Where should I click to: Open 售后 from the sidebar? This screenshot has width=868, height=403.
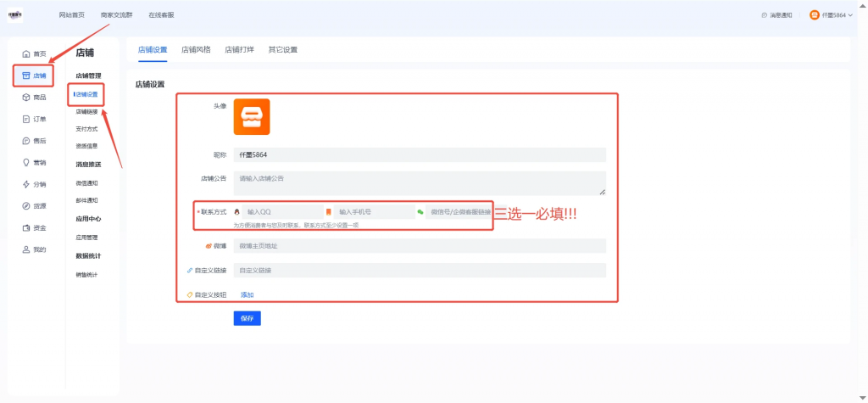point(34,141)
